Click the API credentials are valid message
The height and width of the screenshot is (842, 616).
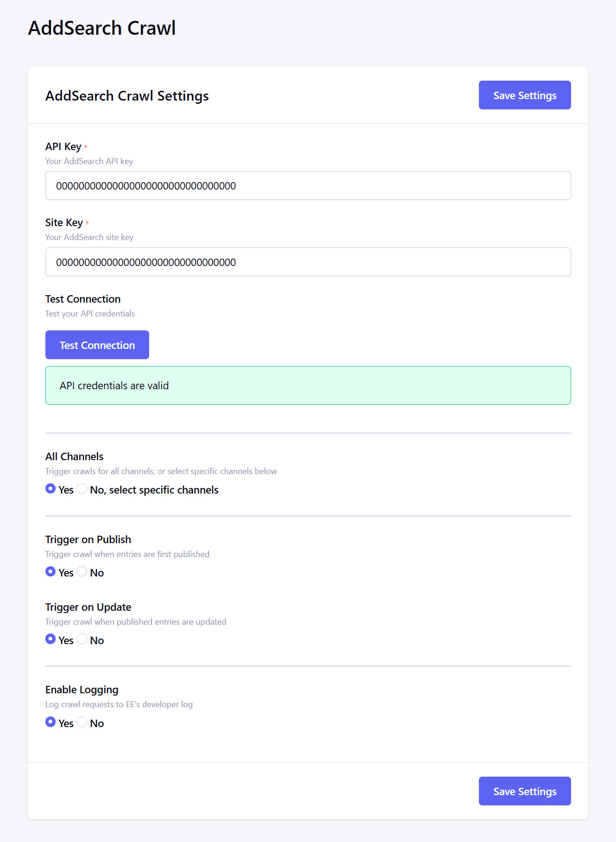click(x=114, y=385)
